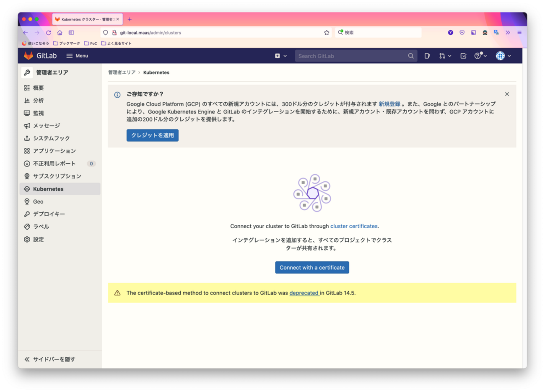Click the purple Y extension icon
Image resolution: width=545 pixels, height=392 pixels.
click(x=451, y=33)
